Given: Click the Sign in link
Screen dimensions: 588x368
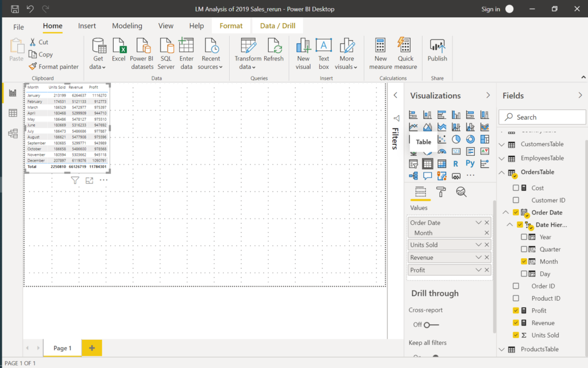Looking at the screenshot, I should coord(490,9).
